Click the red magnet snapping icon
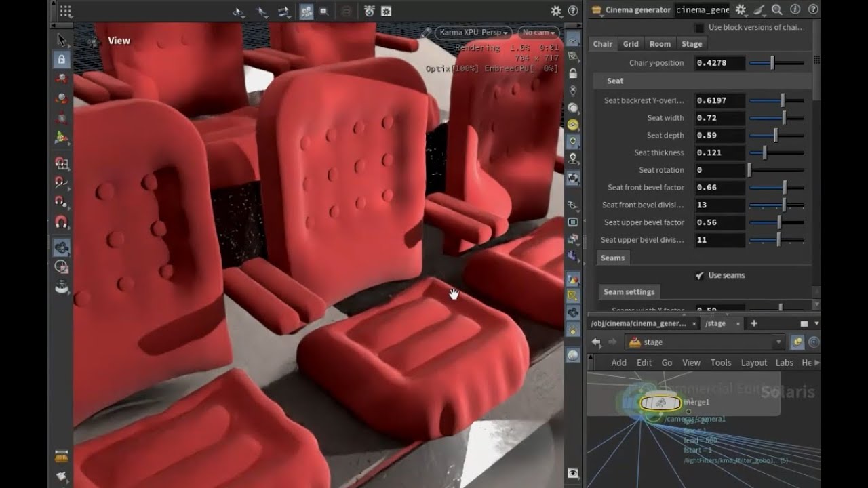Screen dimensions: 868x488 pyautogui.click(x=61, y=222)
